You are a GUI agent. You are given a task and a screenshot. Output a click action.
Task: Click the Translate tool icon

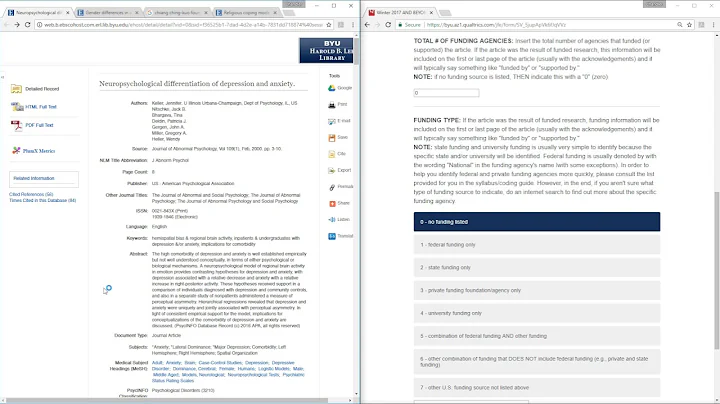tap(332, 236)
